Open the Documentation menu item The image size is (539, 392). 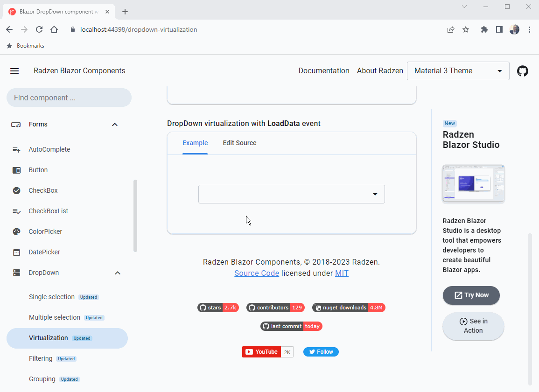(324, 70)
